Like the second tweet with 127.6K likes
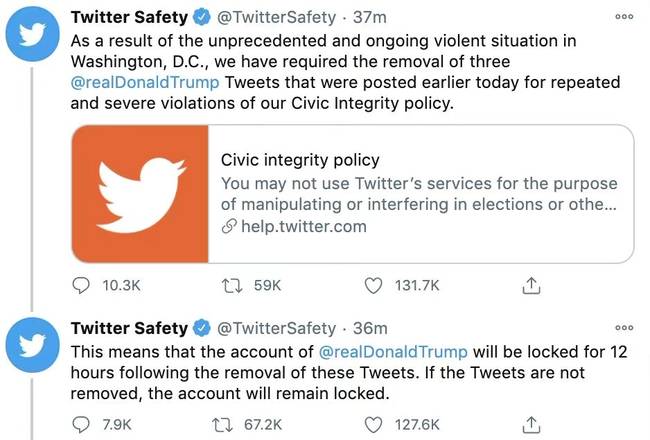The height and width of the screenshot is (440, 650). click(x=375, y=423)
